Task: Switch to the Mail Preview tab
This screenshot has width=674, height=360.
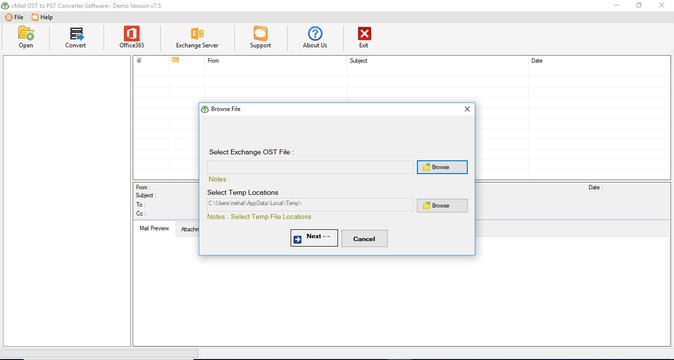Action: pos(154,229)
